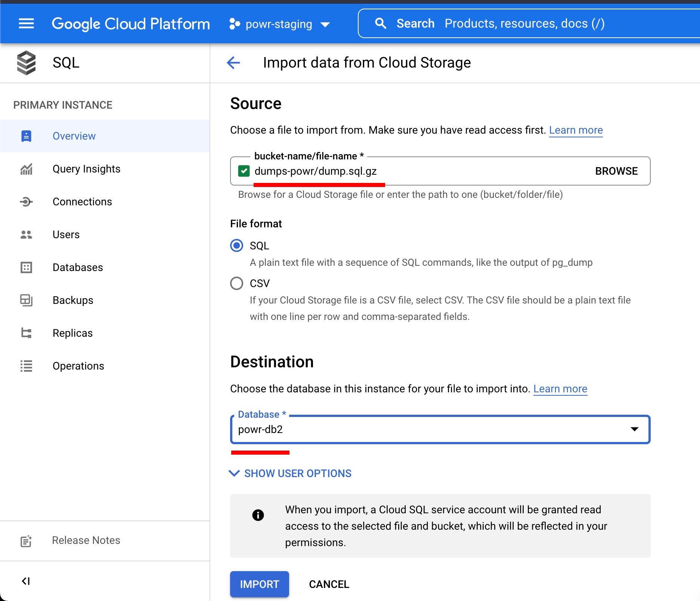Click the Users people icon
This screenshot has height=601, width=700.
(26, 235)
